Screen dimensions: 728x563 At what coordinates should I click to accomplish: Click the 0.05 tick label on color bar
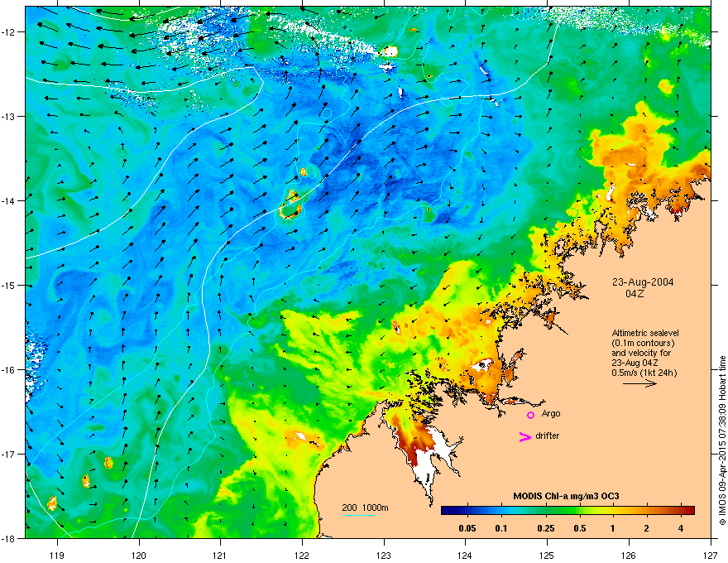tap(467, 528)
